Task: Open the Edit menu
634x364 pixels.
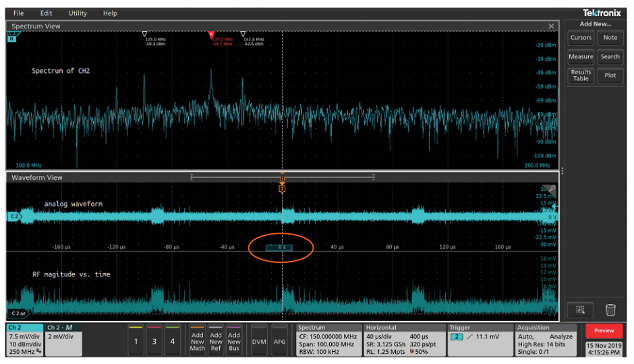Action: (46, 13)
